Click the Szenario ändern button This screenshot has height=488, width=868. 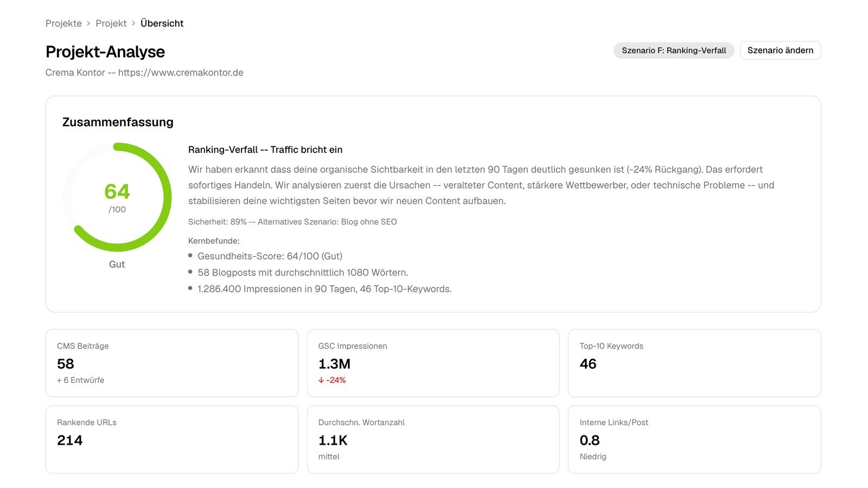click(x=780, y=50)
